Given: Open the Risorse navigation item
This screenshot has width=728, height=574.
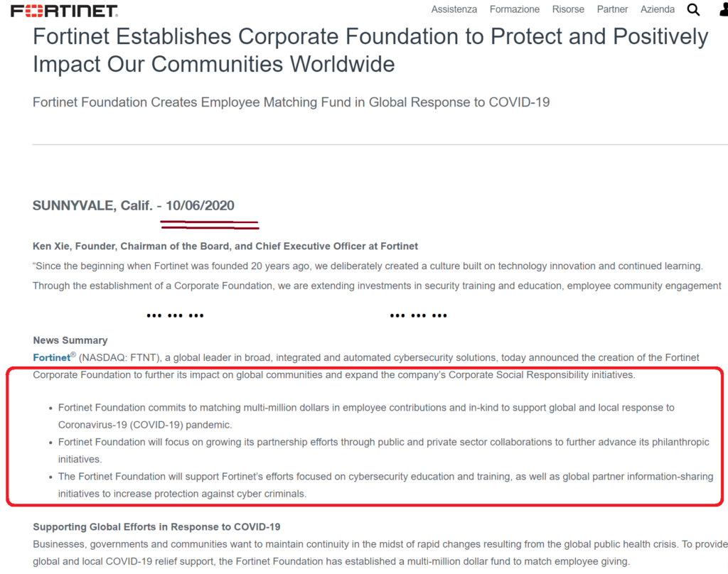Looking at the screenshot, I should [568, 9].
